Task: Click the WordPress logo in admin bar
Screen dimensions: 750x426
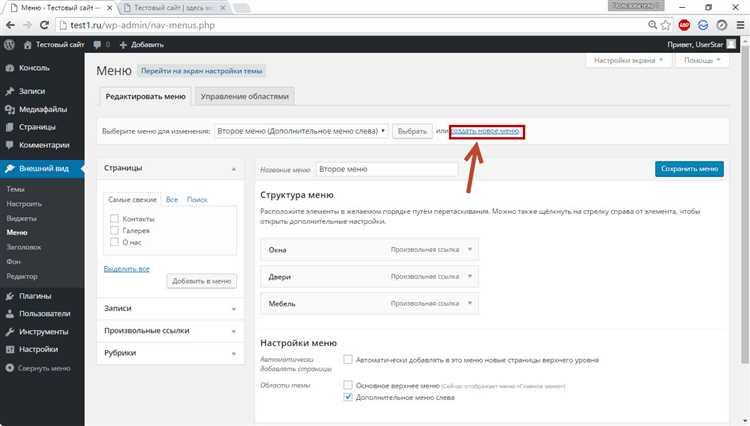Action: (9, 45)
